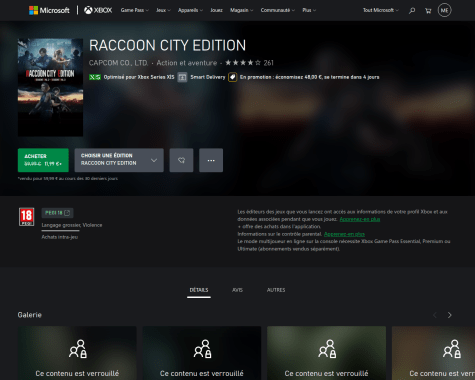475x380 pixels.
Task: Open the Jouez nav item
Action: coord(216,10)
